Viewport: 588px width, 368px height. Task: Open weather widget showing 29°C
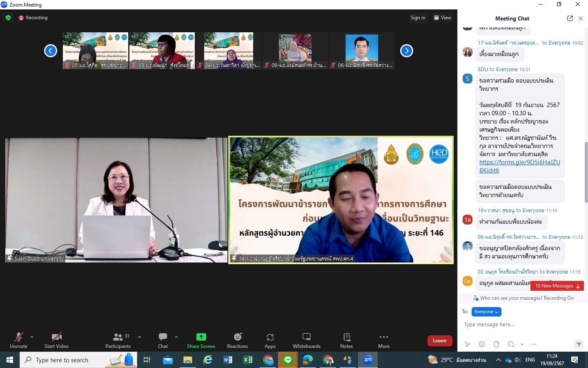[x=457, y=360]
